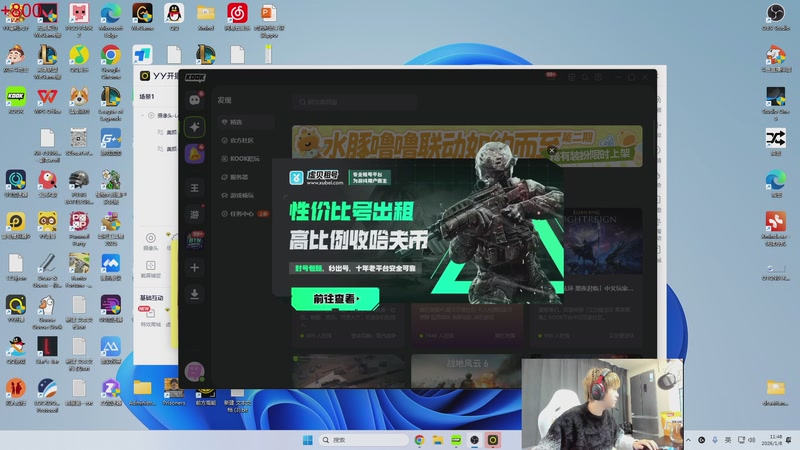
Task: Open the green KOOK desktop shortcut
Action: click(16, 99)
